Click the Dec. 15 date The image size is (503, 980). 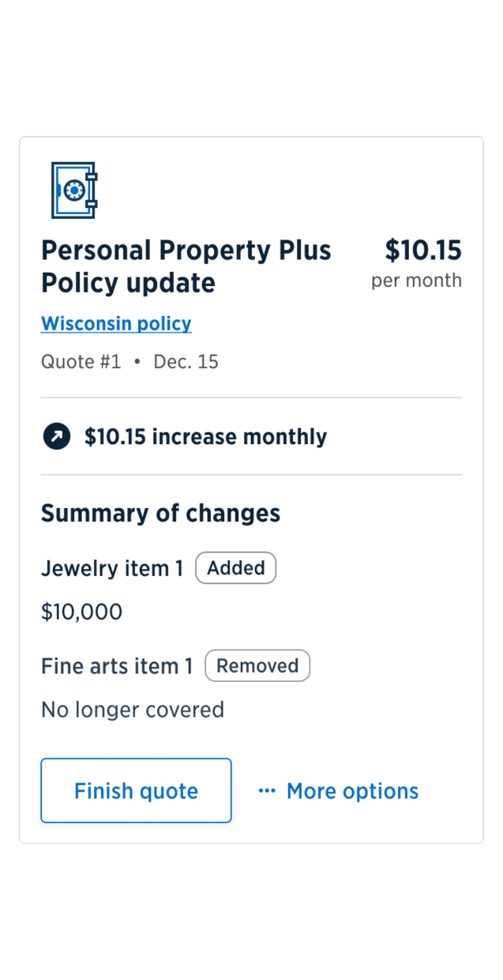pyautogui.click(x=186, y=362)
